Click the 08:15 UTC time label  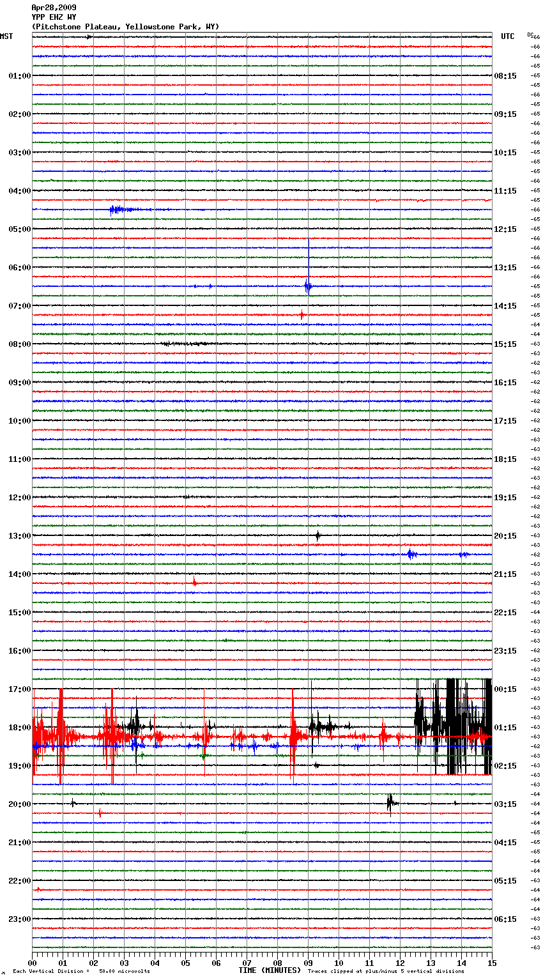coord(505,76)
